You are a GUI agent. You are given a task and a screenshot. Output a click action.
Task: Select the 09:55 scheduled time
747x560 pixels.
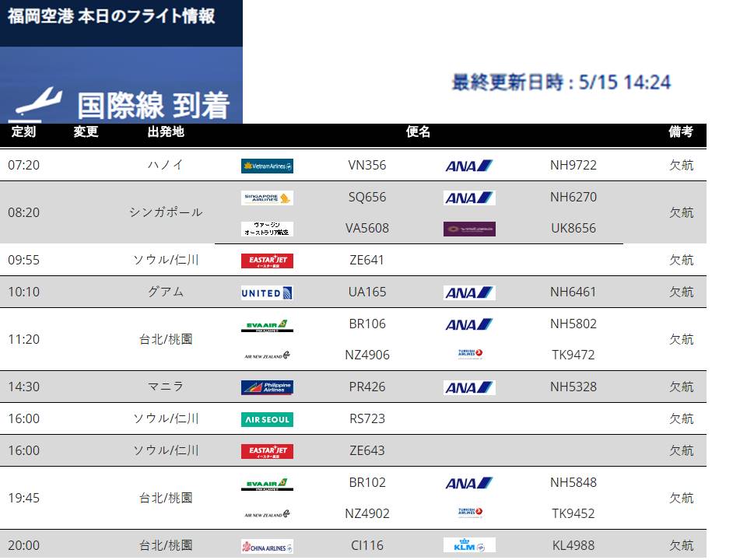(x=24, y=260)
